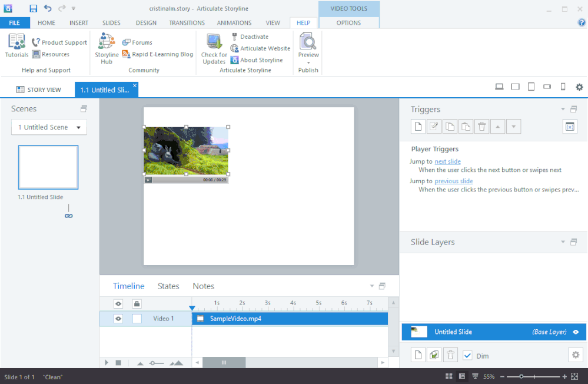Open slide layer properties gear

point(575,355)
